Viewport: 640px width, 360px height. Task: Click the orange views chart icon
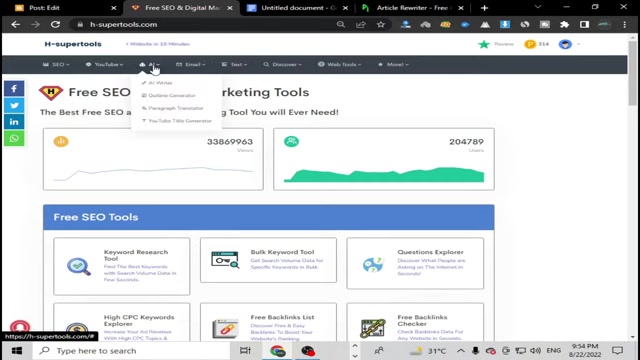tap(61, 142)
